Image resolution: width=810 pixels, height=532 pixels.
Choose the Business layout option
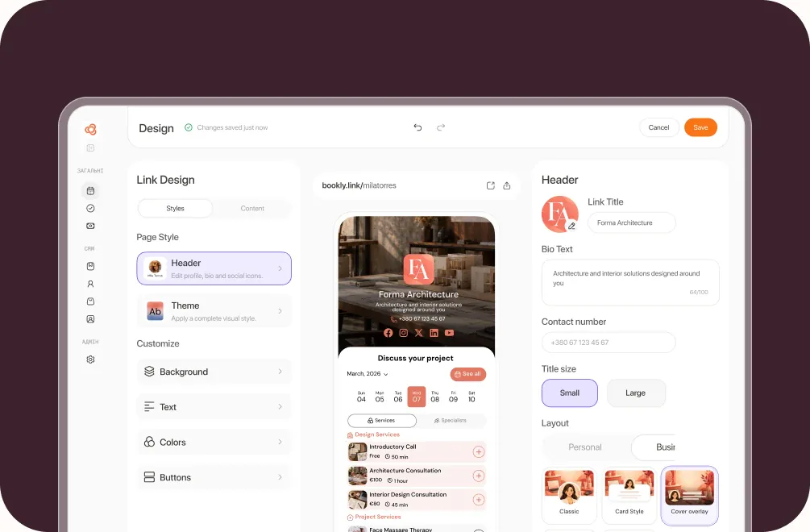point(654,447)
